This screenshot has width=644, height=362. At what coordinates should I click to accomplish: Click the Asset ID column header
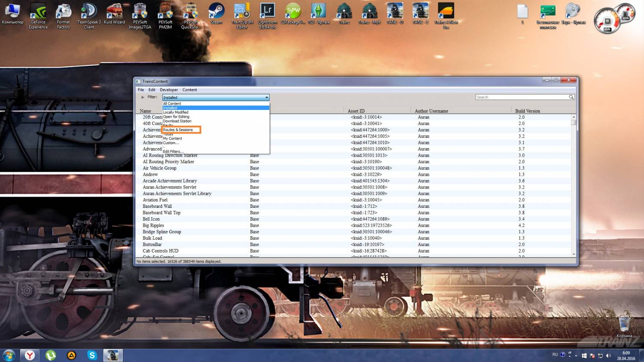[356, 111]
